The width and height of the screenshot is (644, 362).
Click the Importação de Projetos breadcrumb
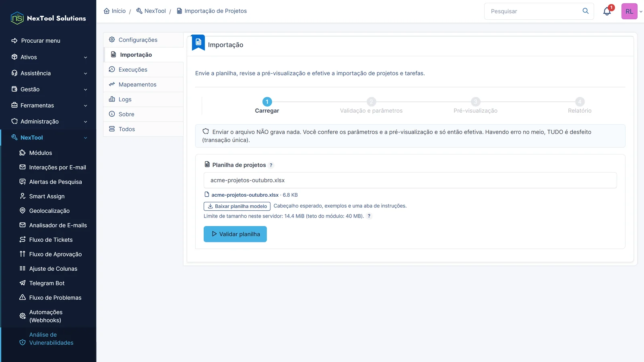(x=212, y=11)
